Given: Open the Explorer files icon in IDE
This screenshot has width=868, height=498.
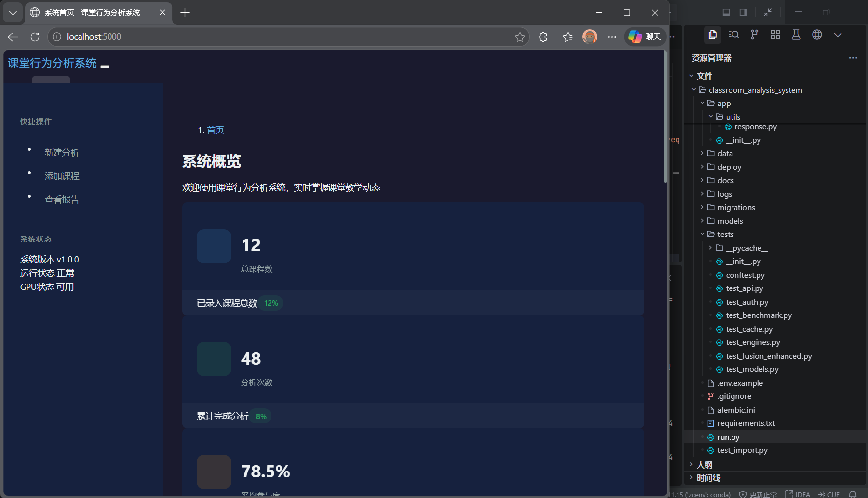Looking at the screenshot, I should pyautogui.click(x=712, y=35).
